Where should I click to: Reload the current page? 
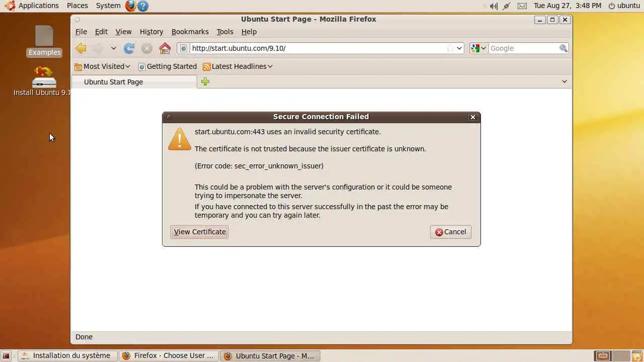pyautogui.click(x=129, y=48)
